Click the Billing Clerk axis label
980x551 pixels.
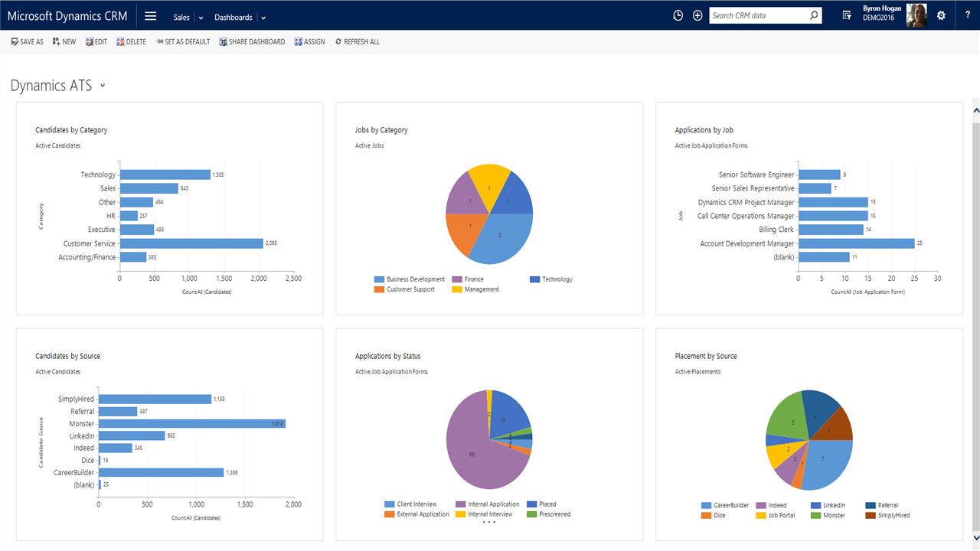click(776, 230)
